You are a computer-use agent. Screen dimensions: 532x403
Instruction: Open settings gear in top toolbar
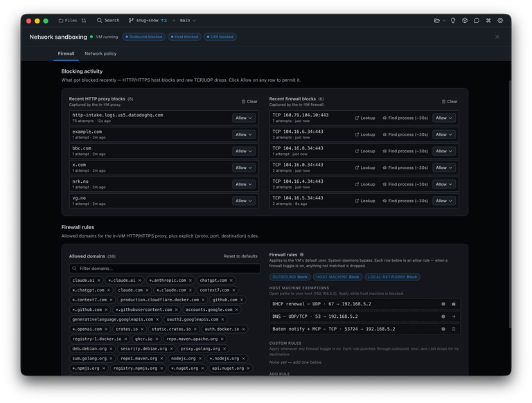click(x=500, y=21)
